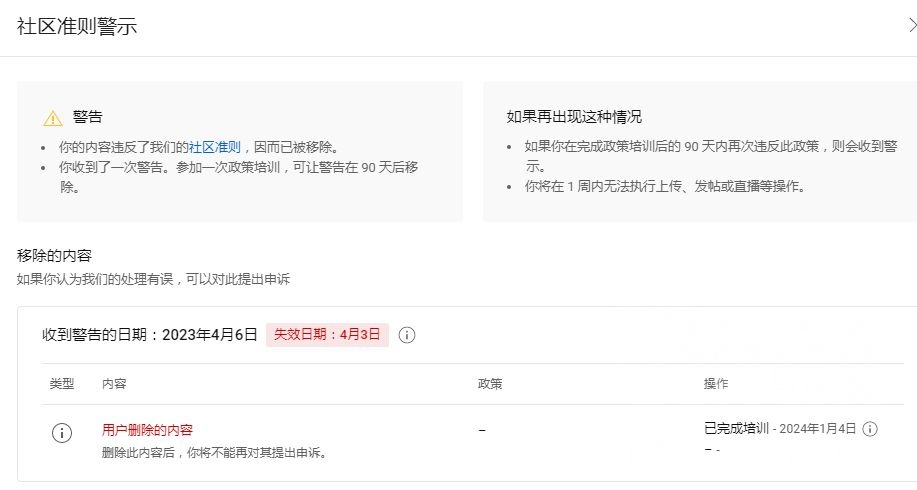Click the yellow warning triangle icon

tap(53, 118)
